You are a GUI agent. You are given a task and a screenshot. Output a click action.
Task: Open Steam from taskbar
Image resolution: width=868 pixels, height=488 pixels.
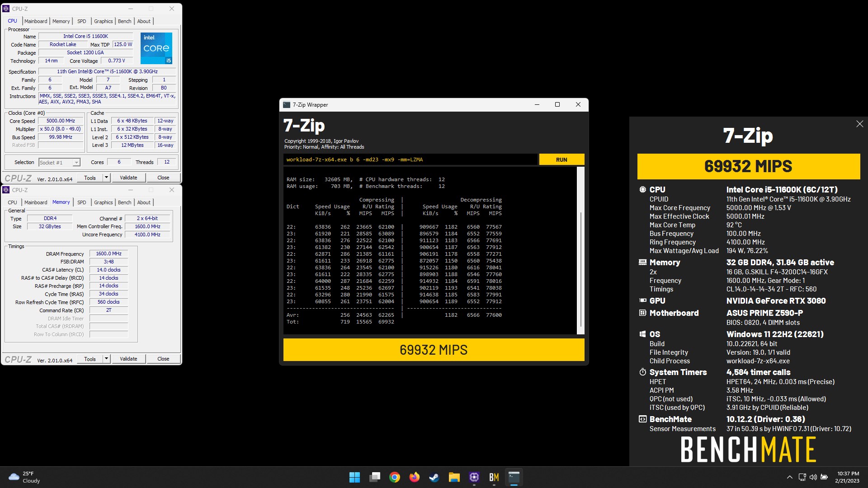(x=434, y=477)
